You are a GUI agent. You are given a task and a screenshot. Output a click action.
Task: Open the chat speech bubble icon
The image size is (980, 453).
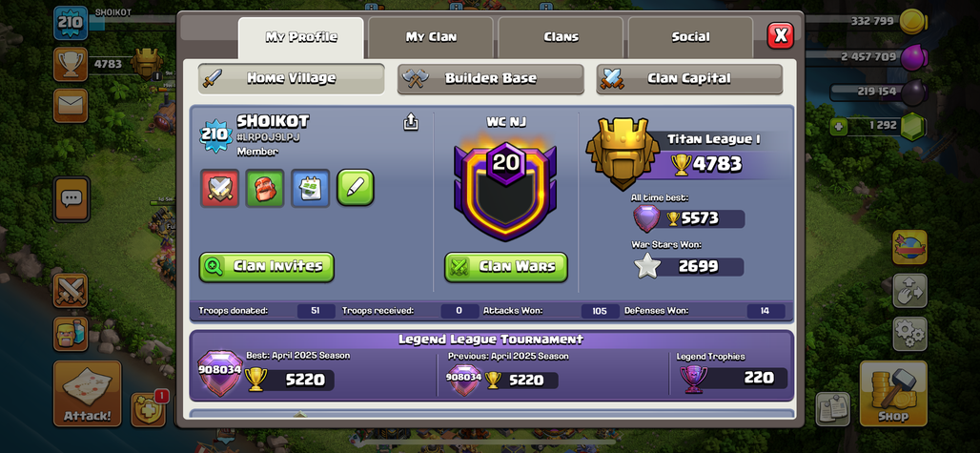click(71, 199)
